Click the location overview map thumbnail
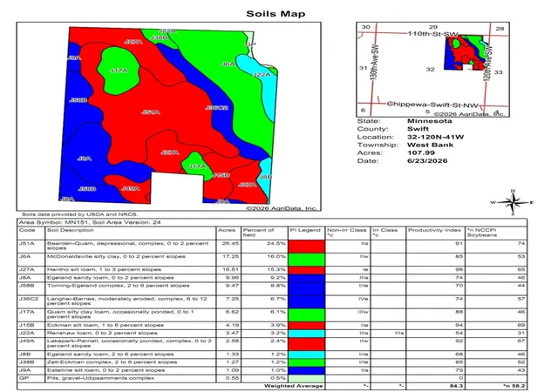This screenshot has height=392, width=558. point(432,70)
